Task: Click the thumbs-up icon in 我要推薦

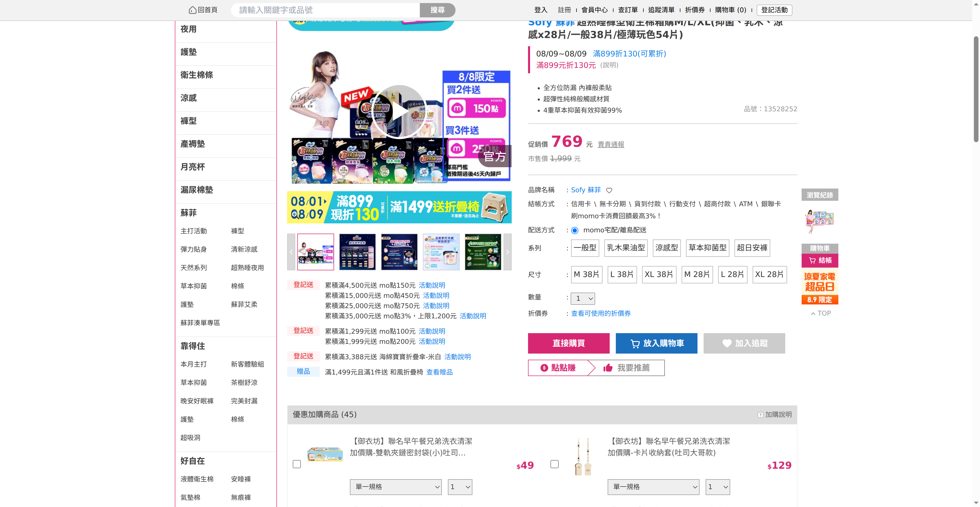Action: pos(608,368)
